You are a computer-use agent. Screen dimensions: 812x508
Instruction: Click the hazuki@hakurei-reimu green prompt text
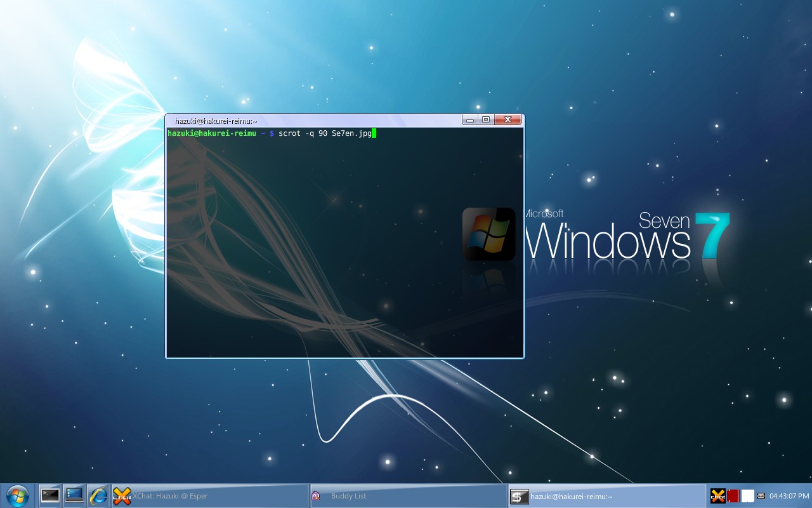pyautogui.click(x=213, y=133)
